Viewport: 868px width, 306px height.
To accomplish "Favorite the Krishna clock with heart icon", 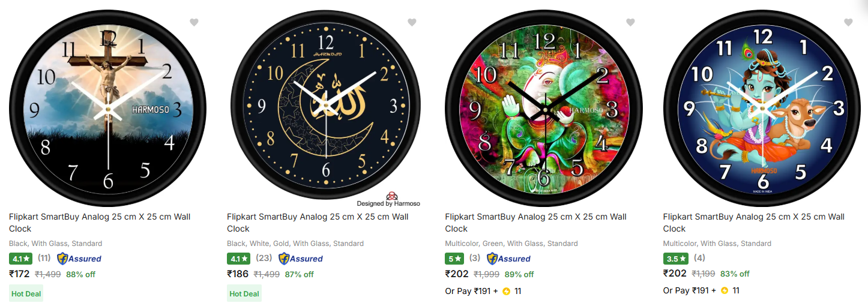I will click(848, 22).
